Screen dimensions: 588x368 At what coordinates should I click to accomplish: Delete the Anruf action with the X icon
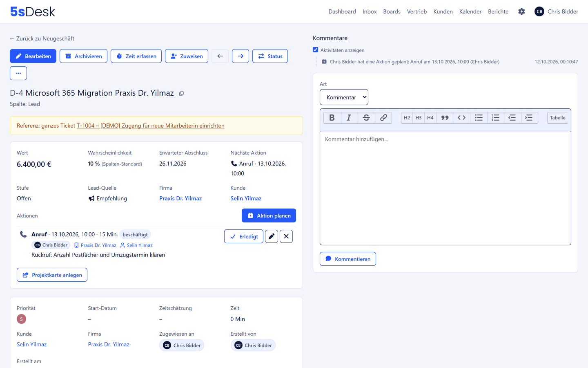(286, 236)
